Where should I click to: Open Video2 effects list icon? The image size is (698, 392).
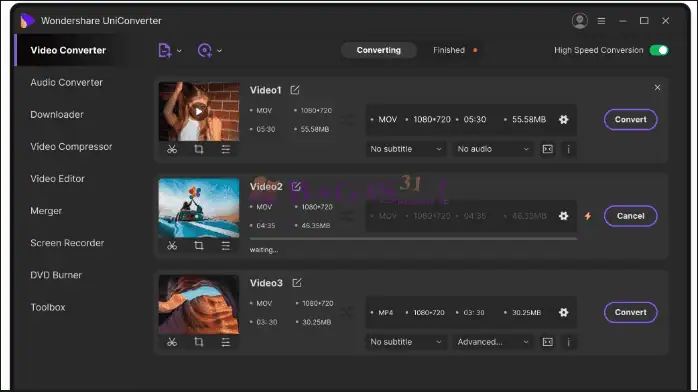click(x=226, y=246)
